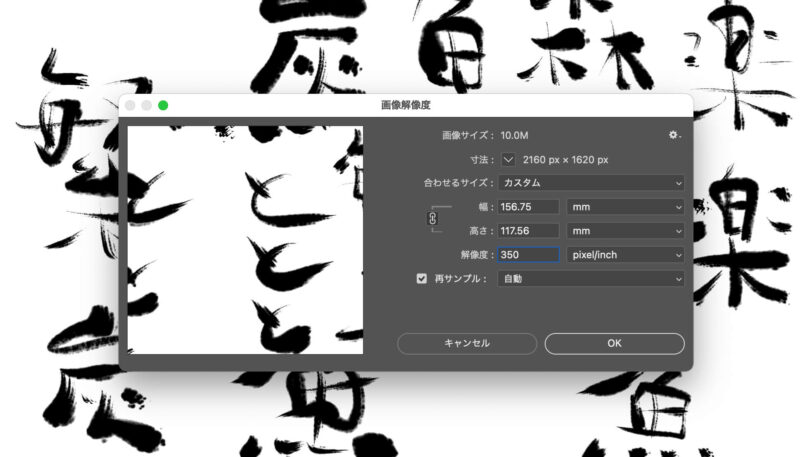This screenshot has width=800, height=457.
Task: Open the 幅 unit mm dropdown
Action: (x=626, y=207)
